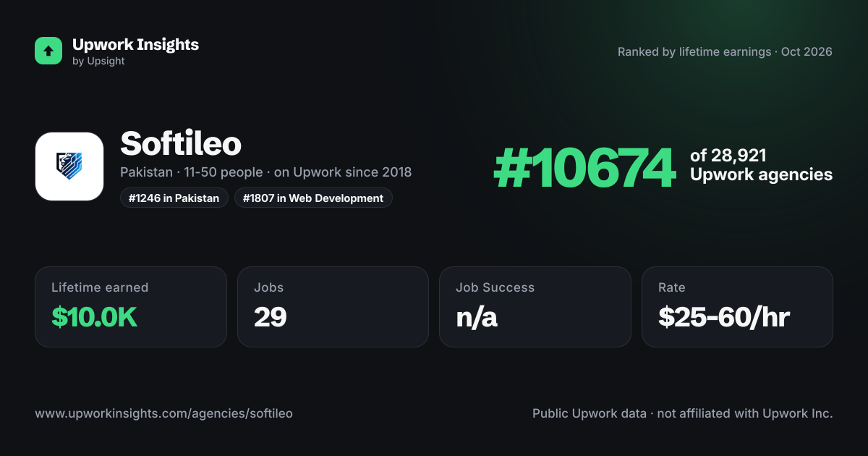868x456 pixels.
Task: Click the 'Ranked by lifetime earnings' caption
Action: click(694, 52)
